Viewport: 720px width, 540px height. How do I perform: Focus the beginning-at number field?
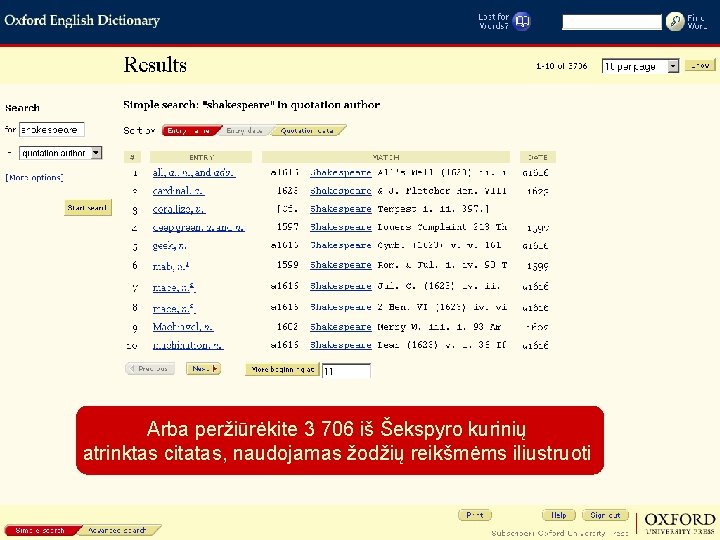click(x=346, y=371)
